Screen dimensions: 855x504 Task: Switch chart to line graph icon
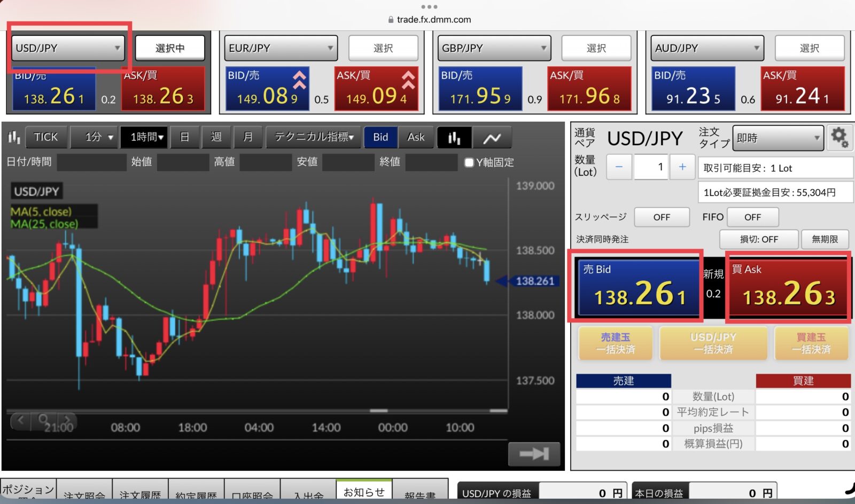[x=492, y=138]
